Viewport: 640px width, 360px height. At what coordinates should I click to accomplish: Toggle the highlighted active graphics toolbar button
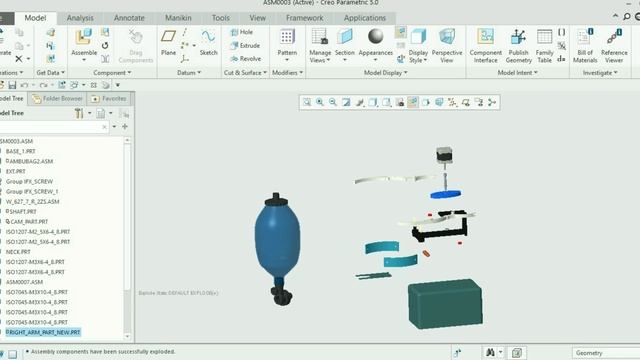click(413, 102)
